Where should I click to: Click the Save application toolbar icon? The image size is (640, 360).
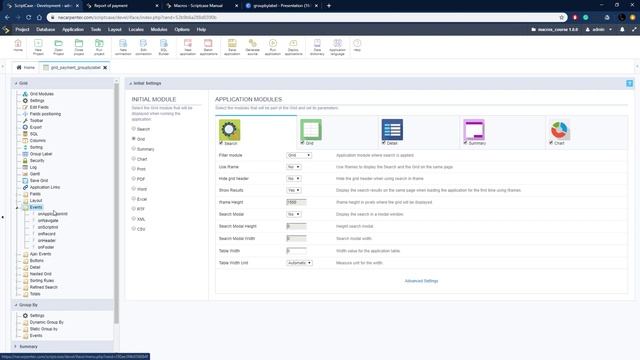click(x=232, y=47)
